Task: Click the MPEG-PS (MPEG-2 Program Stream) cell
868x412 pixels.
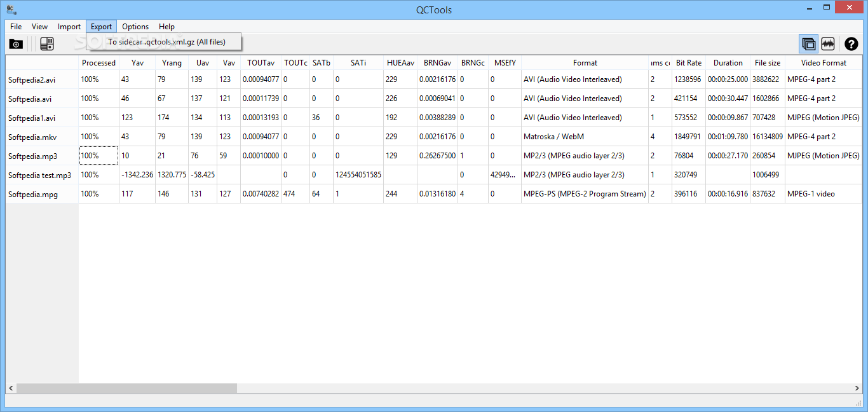Action: tap(585, 194)
